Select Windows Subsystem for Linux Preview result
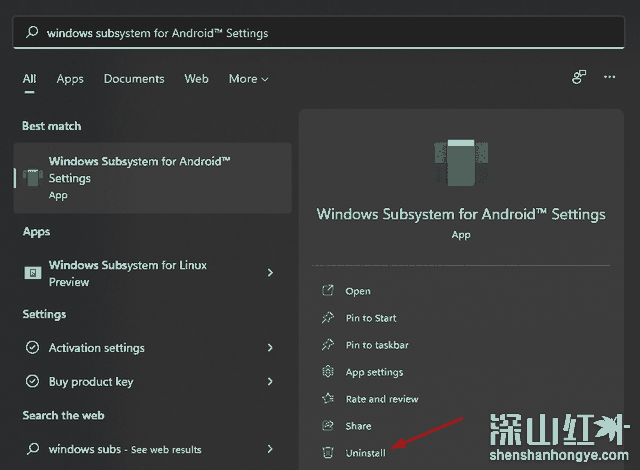The height and width of the screenshot is (470, 640). 153,273
